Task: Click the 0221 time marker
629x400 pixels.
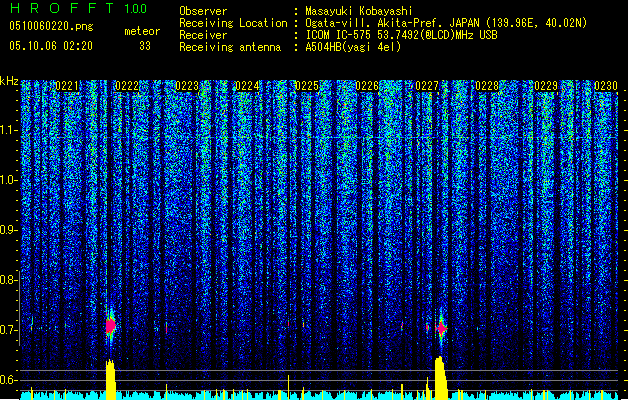Action: [67, 86]
